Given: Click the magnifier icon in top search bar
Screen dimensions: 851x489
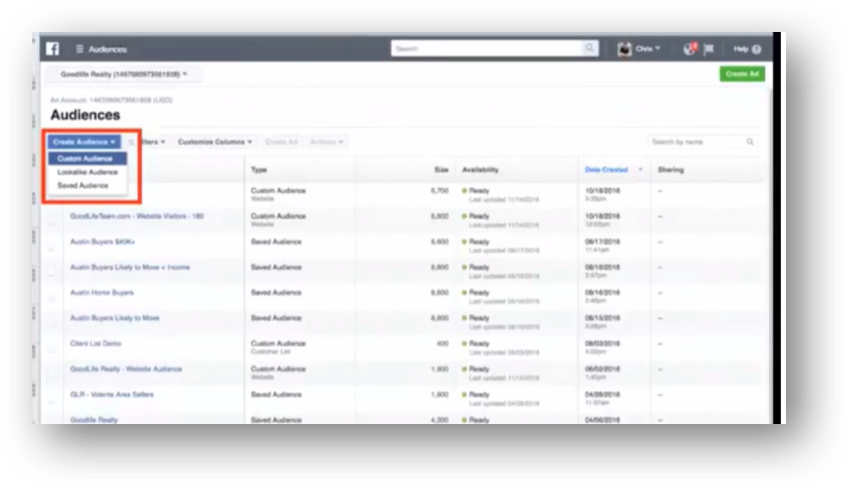Looking at the screenshot, I should (x=589, y=48).
